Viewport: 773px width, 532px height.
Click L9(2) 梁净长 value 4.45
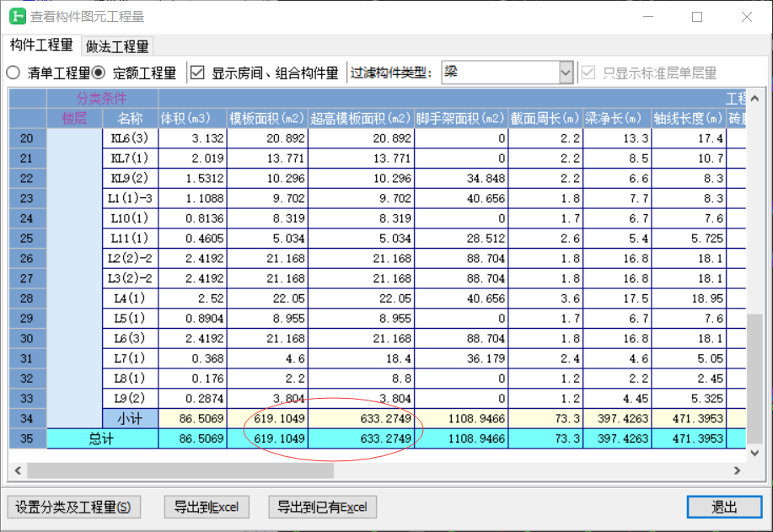coord(617,399)
